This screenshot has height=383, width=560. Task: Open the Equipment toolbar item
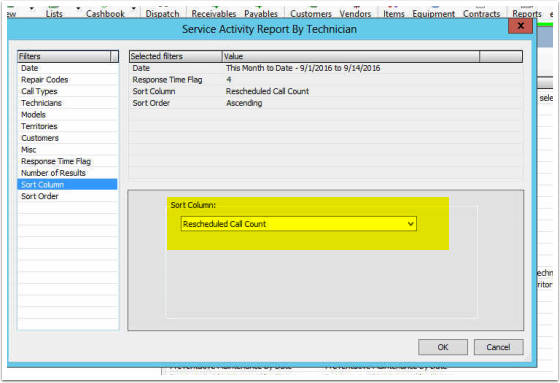(434, 14)
